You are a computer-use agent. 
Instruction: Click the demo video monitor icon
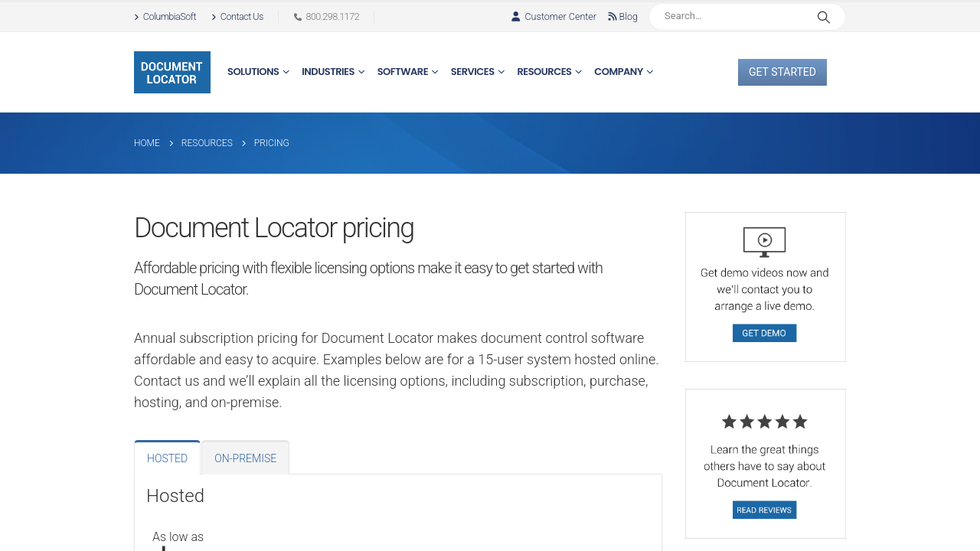[764, 242]
